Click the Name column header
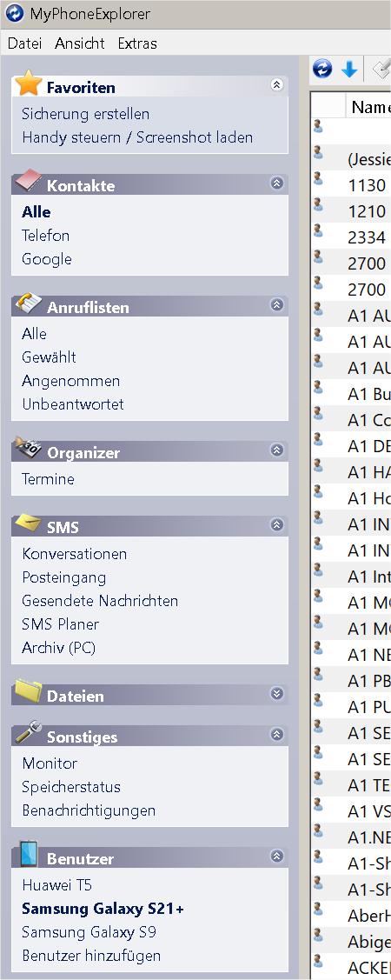The height and width of the screenshot is (980, 391). 369,107
